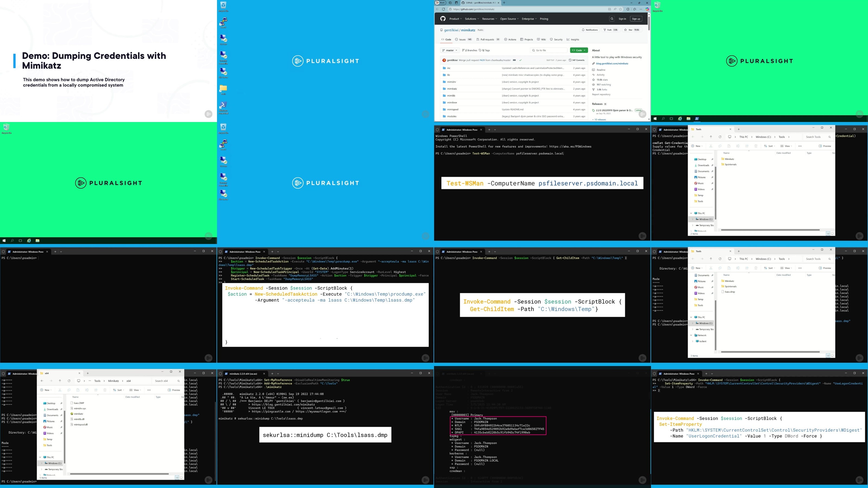Go back using Edge's back arrow
This screenshot has height=488, width=868.
437,9
